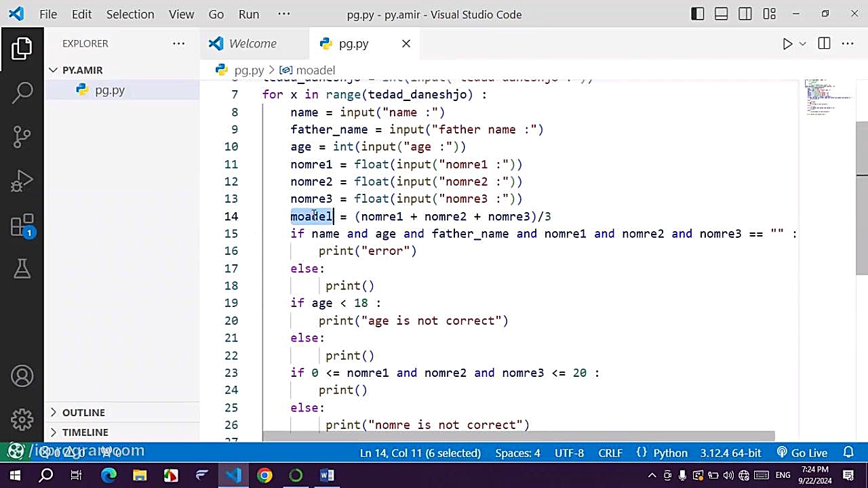Open the Edit menu
The height and width of the screenshot is (488, 868).
[x=81, y=14]
